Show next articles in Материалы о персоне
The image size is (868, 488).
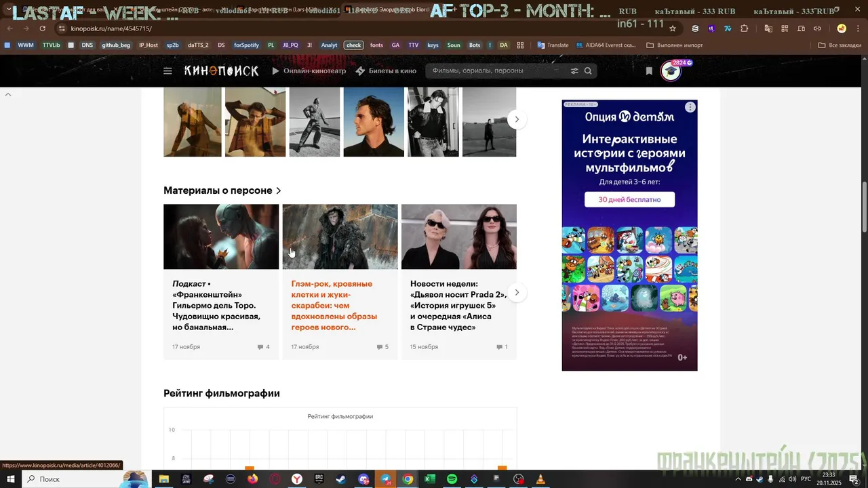(517, 293)
